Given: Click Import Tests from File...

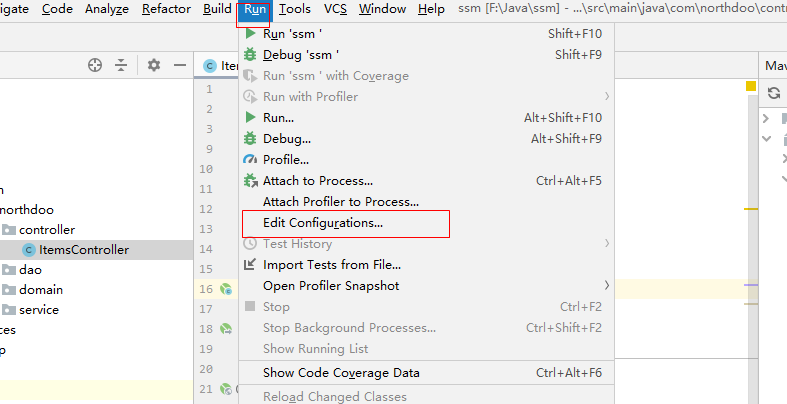Looking at the screenshot, I should coord(331,265).
